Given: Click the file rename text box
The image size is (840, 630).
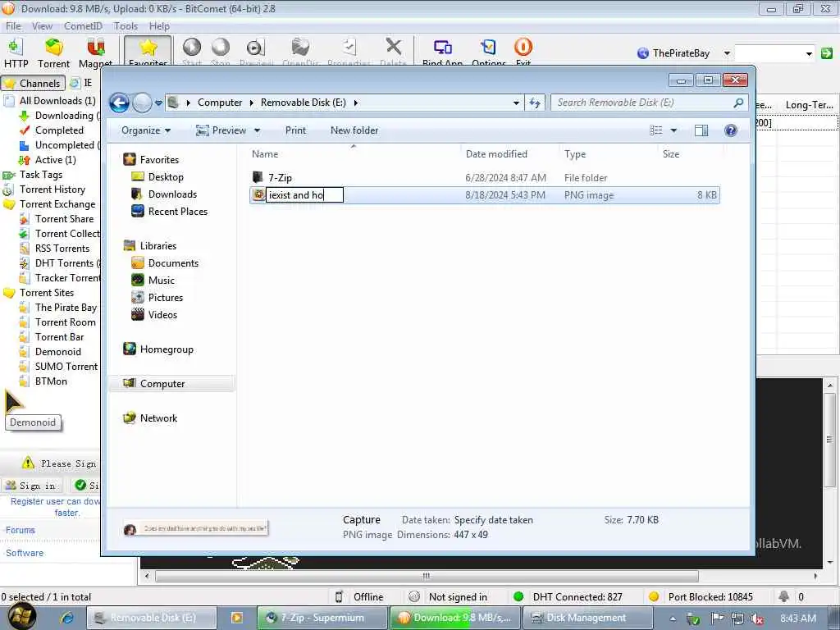Looking at the screenshot, I should point(304,195).
